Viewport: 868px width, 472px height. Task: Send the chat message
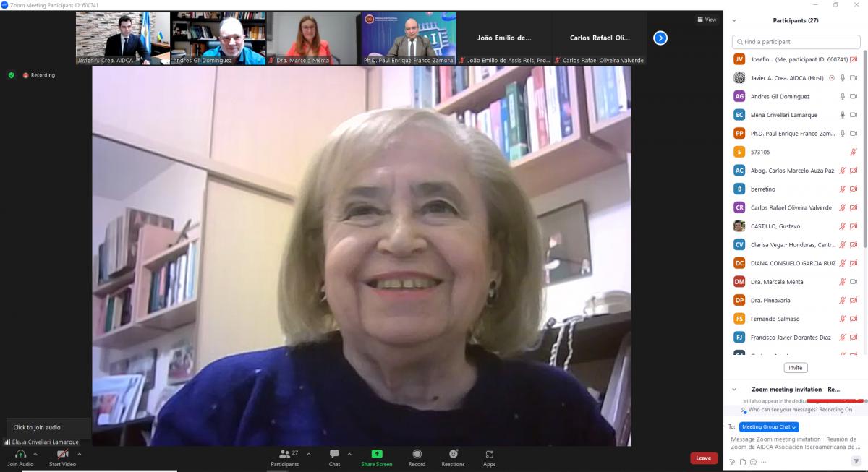click(x=856, y=461)
